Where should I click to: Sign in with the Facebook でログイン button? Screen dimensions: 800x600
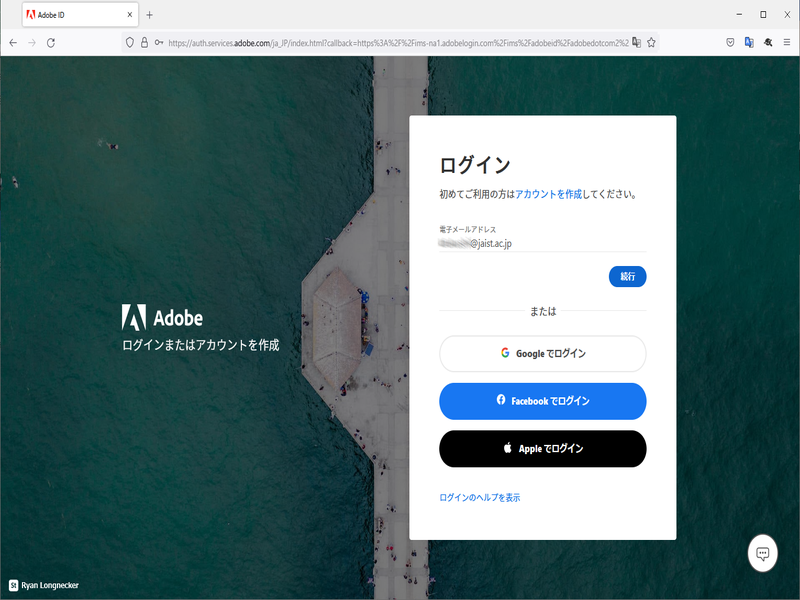[542, 401]
